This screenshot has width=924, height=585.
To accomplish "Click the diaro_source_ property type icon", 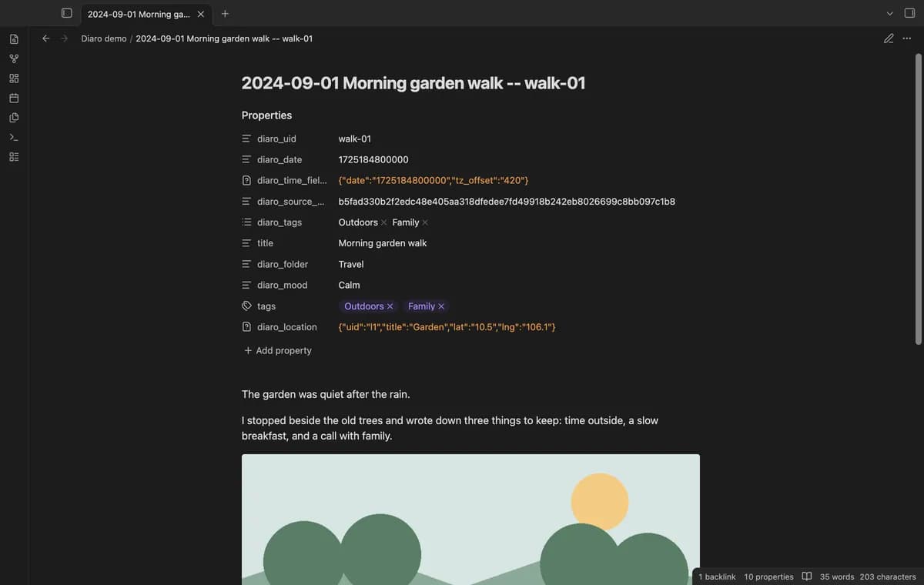I will (246, 202).
